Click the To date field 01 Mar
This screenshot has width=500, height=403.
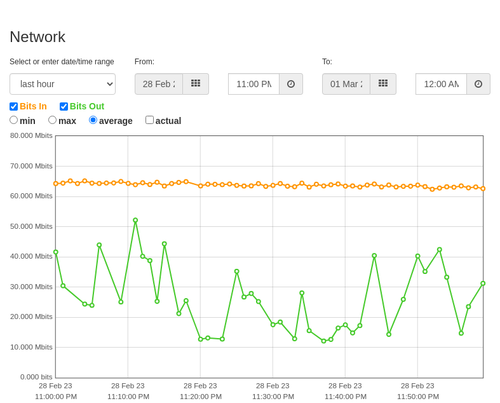[x=346, y=84]
